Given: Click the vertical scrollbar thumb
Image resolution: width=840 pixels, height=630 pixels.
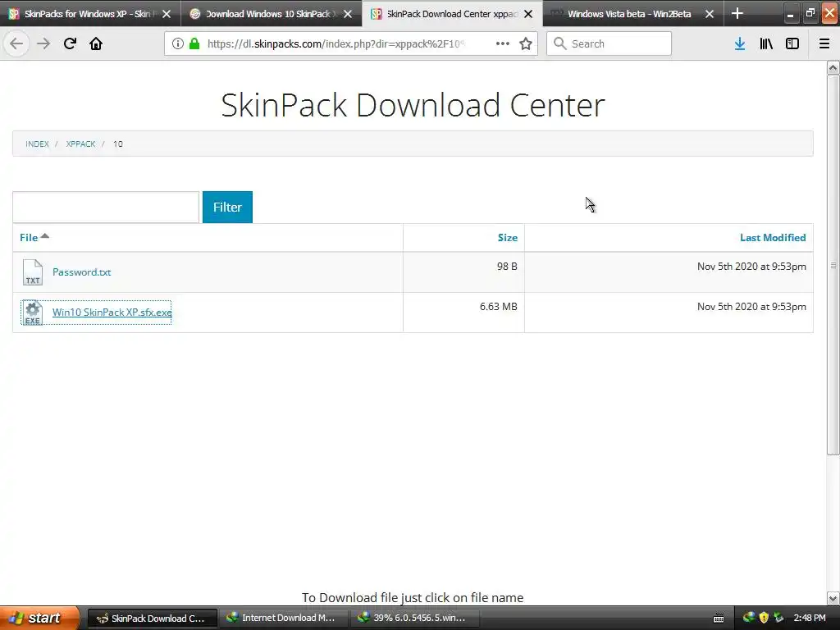Looking at the screenshot, I should click(833, 265).
